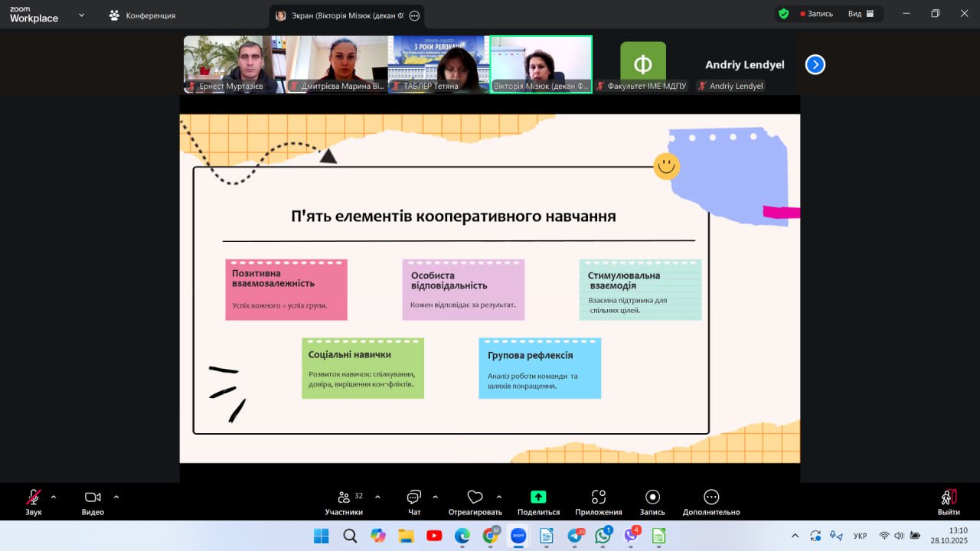
Task: Open the Дополнительно more options icon
Action: click(x=711, y=497)
